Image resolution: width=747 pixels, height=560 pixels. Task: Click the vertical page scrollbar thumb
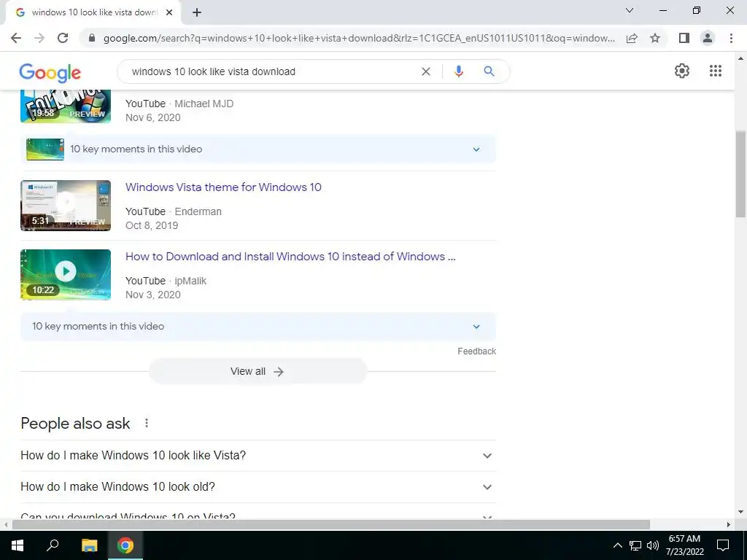(x=740, y=174)
